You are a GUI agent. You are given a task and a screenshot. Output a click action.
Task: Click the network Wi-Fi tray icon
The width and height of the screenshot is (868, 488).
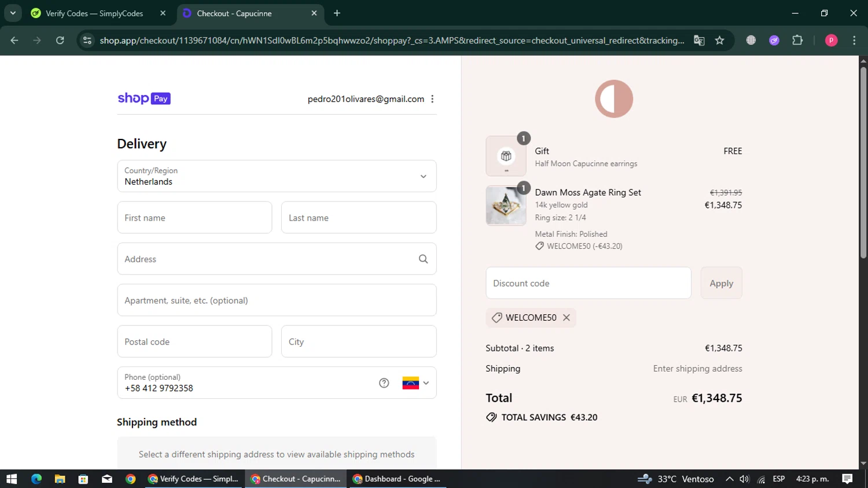(762, 479)
